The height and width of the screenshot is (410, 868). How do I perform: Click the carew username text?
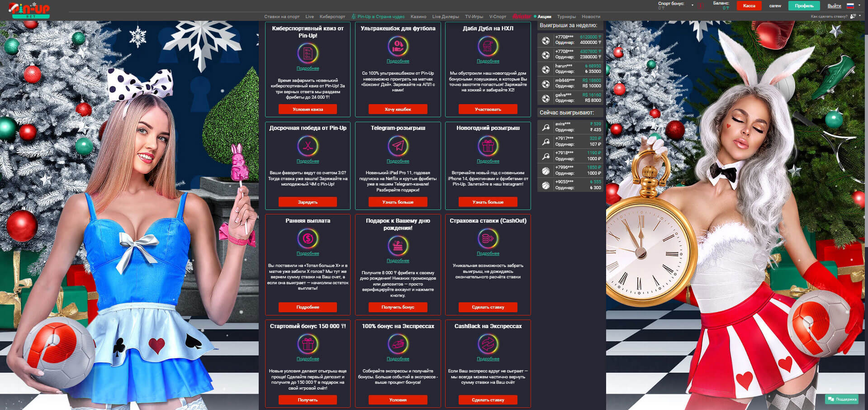(x=775, y=6)
